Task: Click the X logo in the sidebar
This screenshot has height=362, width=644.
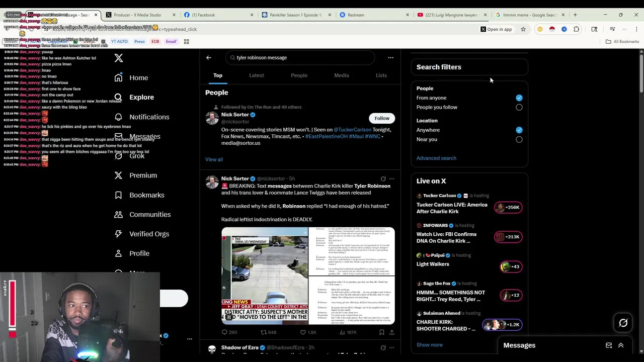Action: [x=119, y=58]
